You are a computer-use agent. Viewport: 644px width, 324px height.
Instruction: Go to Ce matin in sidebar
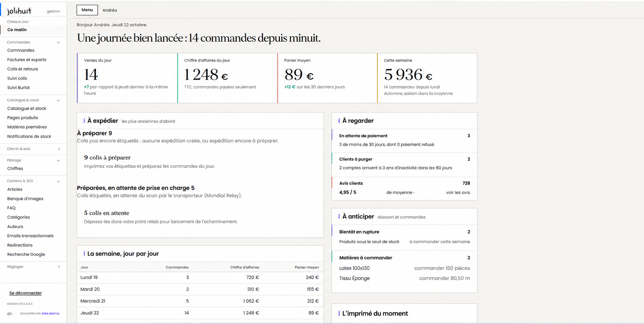pos(17,30)
